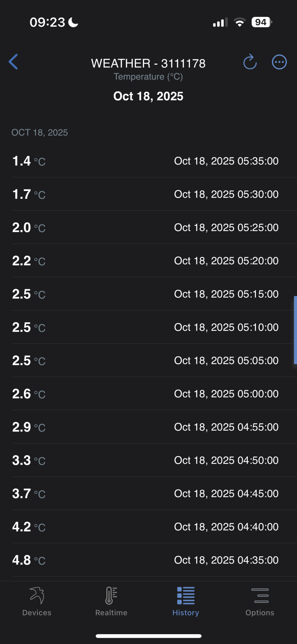
Task: Tap the battery indicator in status bar
Action: [x=262, y=22]
